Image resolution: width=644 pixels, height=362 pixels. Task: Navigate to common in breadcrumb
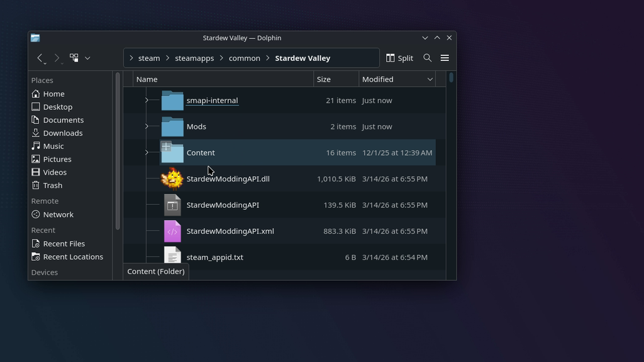coord(245,58)
